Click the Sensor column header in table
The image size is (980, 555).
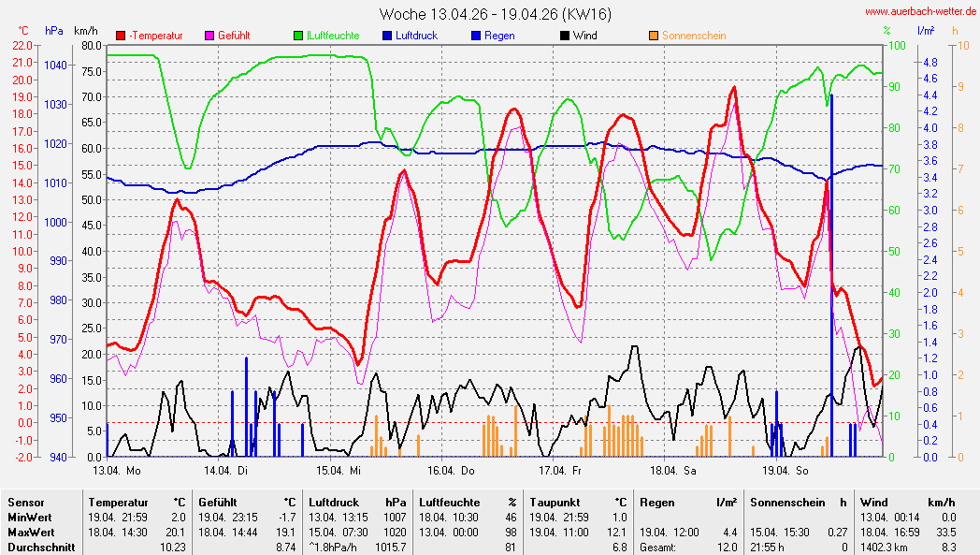click(x=26, y=503)
